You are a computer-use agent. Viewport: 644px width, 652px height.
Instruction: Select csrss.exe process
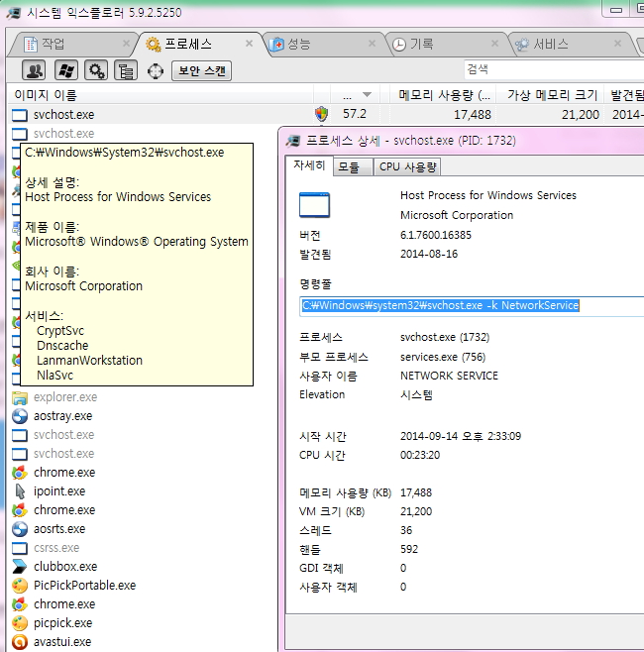point(56,548)
